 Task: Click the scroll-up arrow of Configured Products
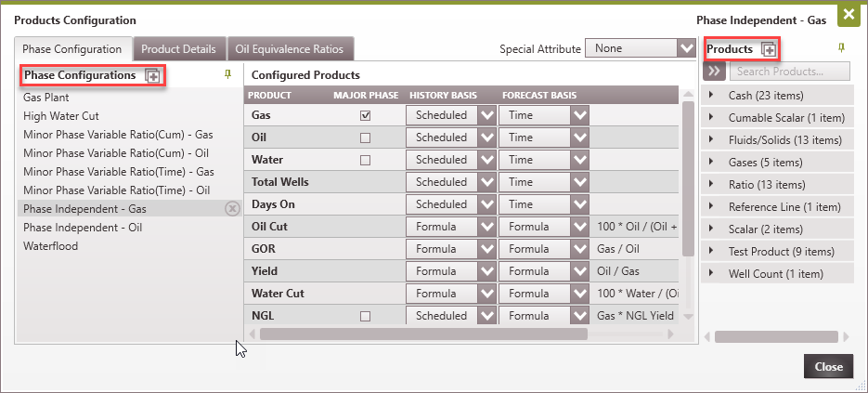pos(688,94)
